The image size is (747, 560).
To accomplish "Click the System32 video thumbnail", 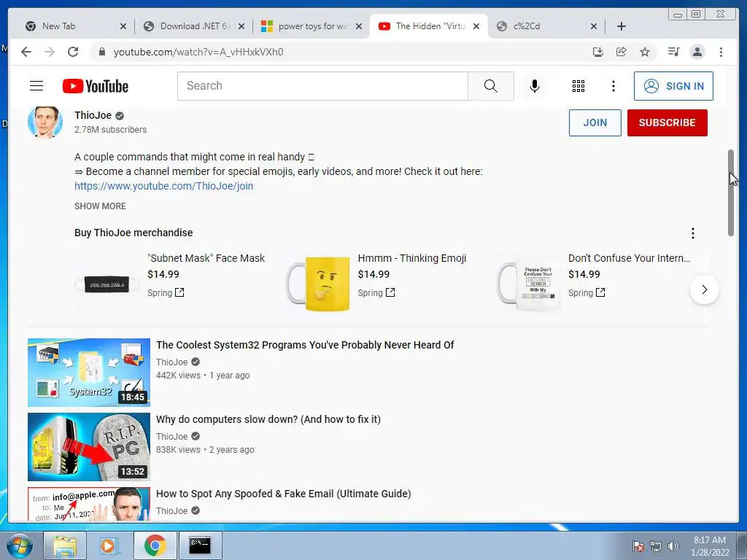I will [88, 373].
